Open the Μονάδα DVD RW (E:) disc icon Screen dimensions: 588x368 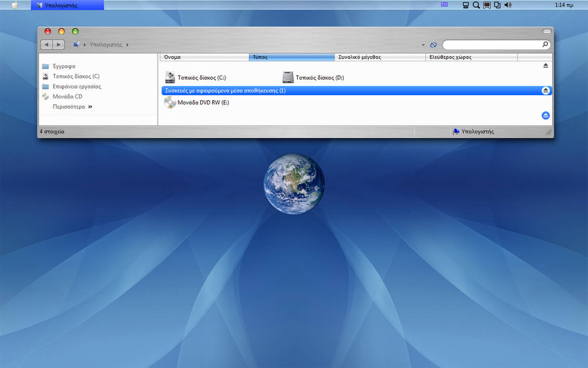click(x=169, y=102)
